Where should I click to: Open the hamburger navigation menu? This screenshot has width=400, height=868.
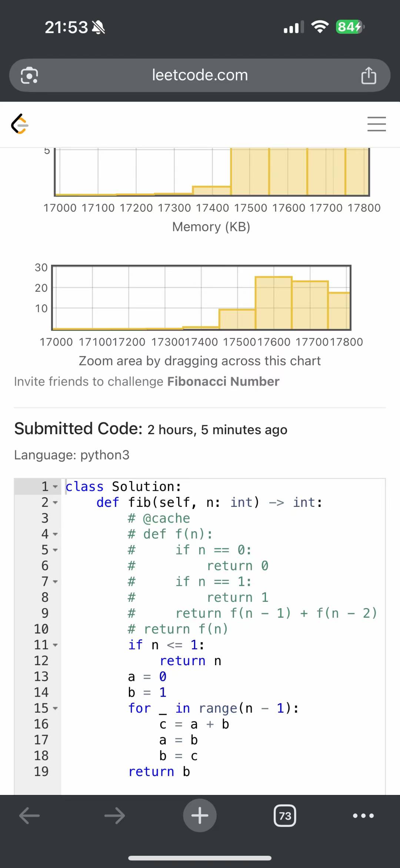[x=376, y=124]
